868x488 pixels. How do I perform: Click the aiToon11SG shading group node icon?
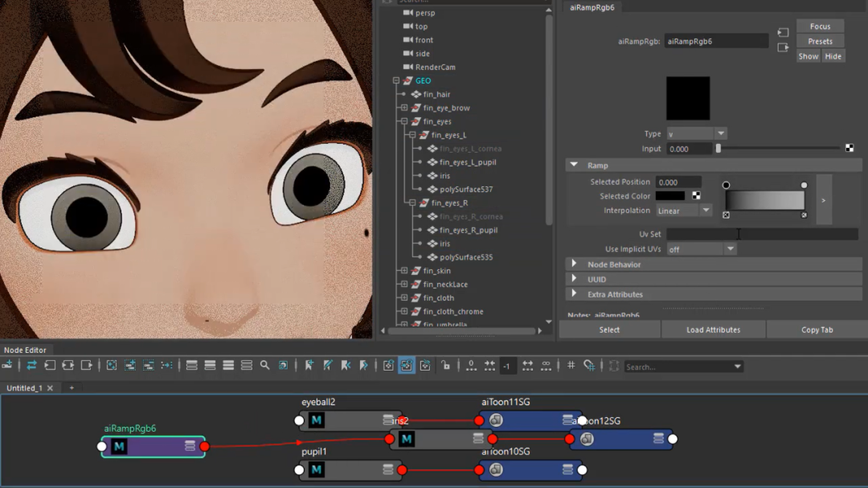pos(496,420)
